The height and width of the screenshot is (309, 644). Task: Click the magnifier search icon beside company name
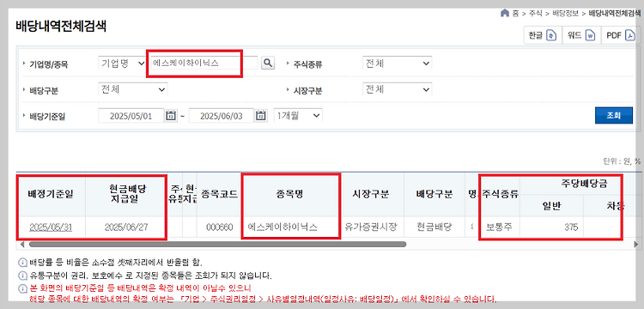tap(268, 63)
